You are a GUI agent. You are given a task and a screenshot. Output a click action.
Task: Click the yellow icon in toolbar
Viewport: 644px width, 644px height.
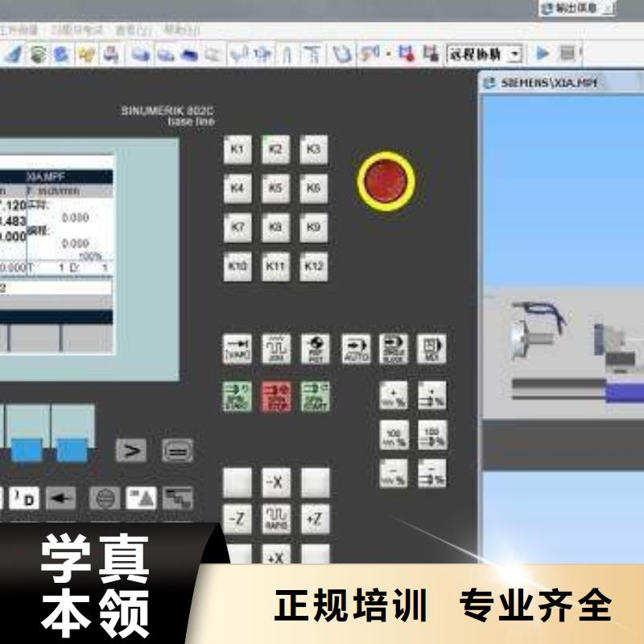tap(87, 54)
